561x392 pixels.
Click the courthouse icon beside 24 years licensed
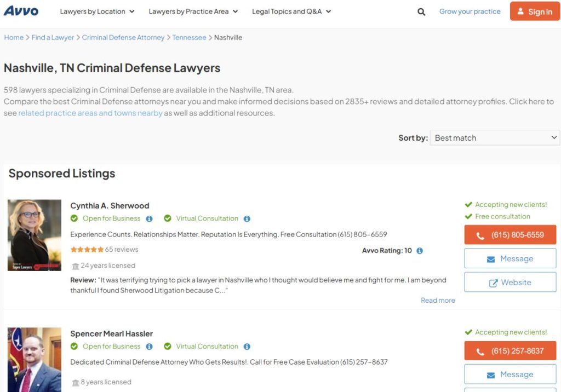pyautogui.click(x=76, y=266)
